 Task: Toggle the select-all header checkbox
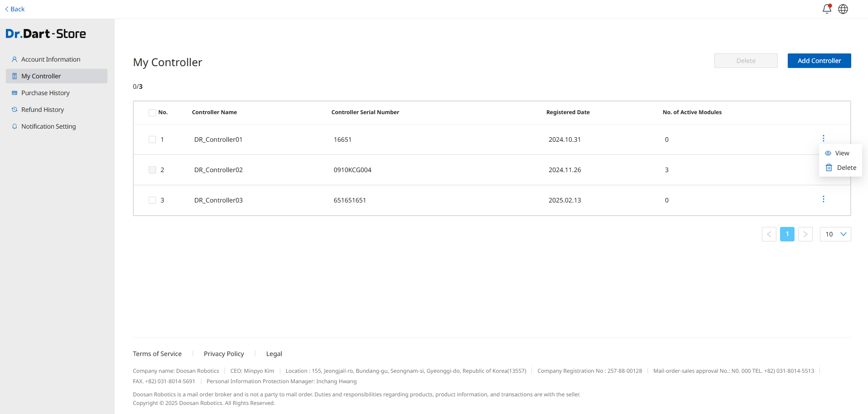[x=152, y=112]
